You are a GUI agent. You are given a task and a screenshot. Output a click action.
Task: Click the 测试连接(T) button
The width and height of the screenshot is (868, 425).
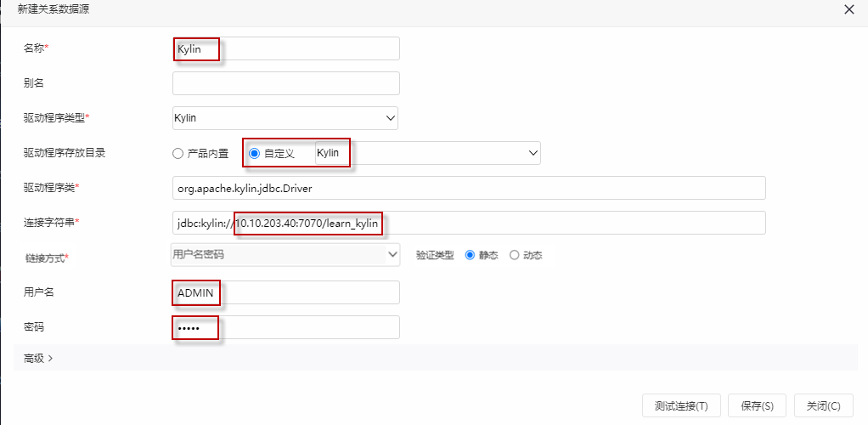(681, 405)
